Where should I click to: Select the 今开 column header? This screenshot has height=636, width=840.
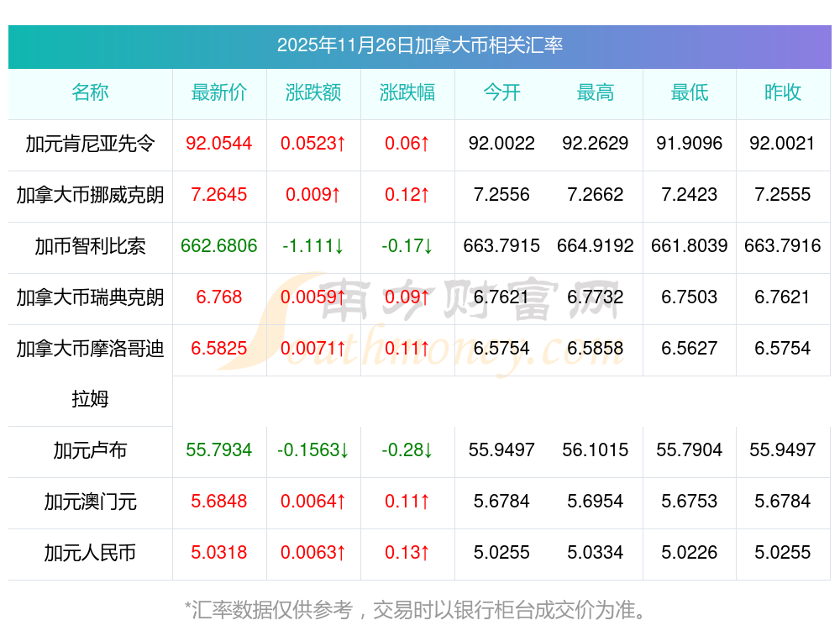[x=501, y=93]
